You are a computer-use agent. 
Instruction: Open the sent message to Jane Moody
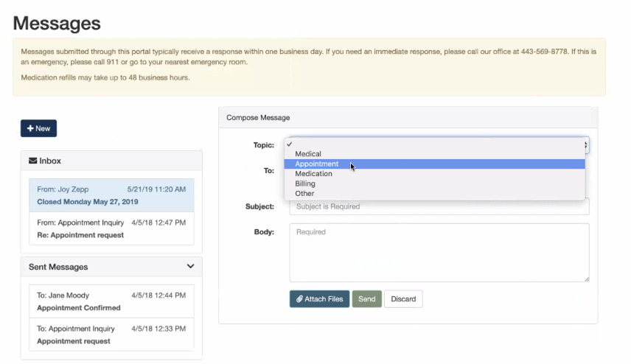(111, 301)
